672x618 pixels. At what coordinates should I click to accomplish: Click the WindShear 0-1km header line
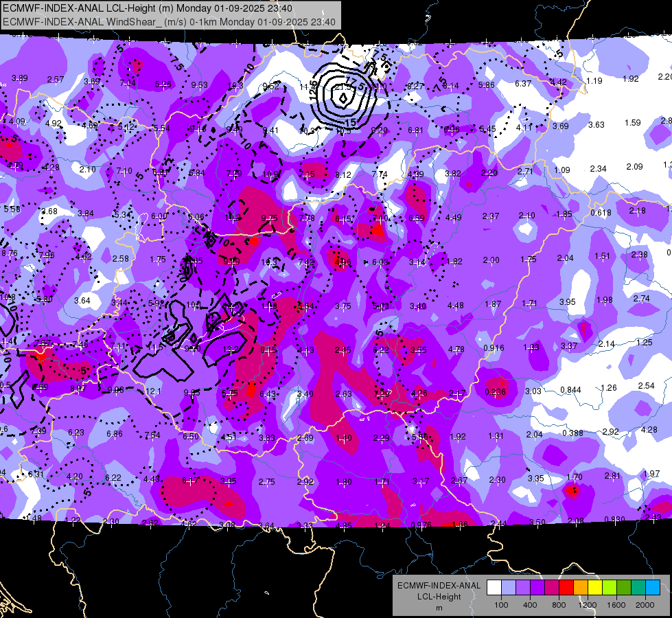[x=169, y=21]
